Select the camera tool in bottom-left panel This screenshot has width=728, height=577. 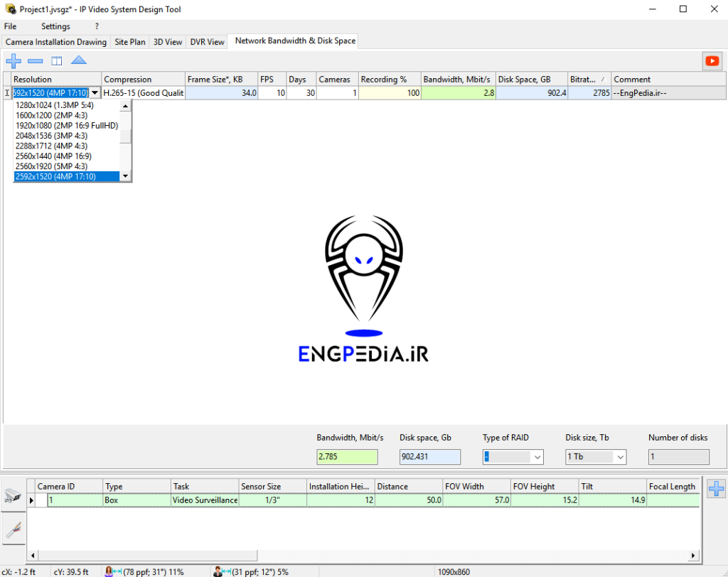[13, 498]
